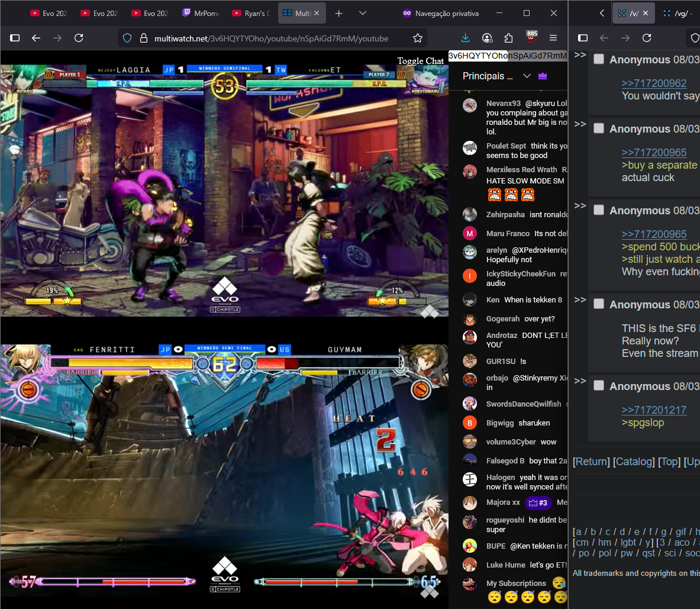Viewport: 700px width, 609px height.
Task: Click the tab scroll-left chevron in the /v/ window
Action: pyautogui.click(x=602, y=14)
